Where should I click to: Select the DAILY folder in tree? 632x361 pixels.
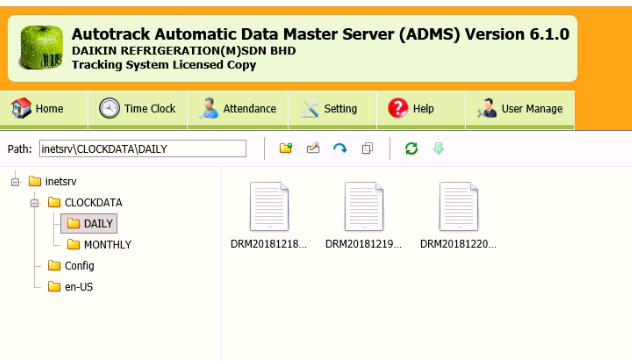coord(89,224)
